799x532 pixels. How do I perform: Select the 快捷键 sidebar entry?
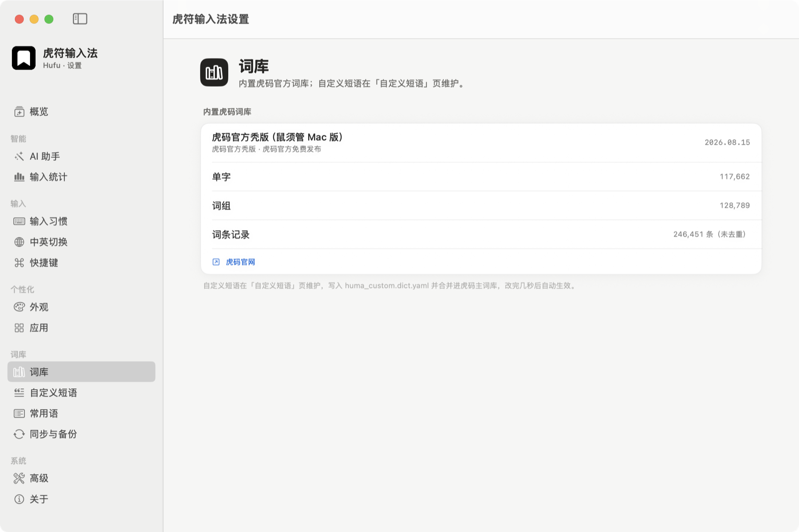click(x=81, y=263)
